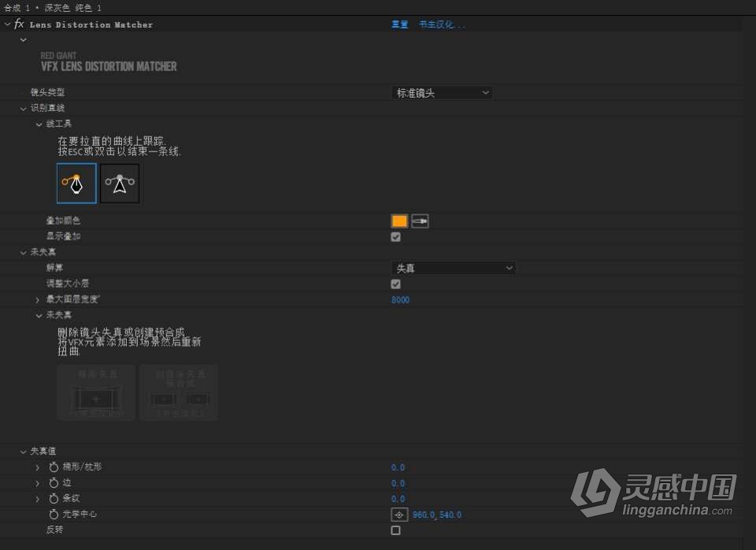756x550 pixels.
Task: Click the 边 value 0.0
Action: [x=398, y=483]
